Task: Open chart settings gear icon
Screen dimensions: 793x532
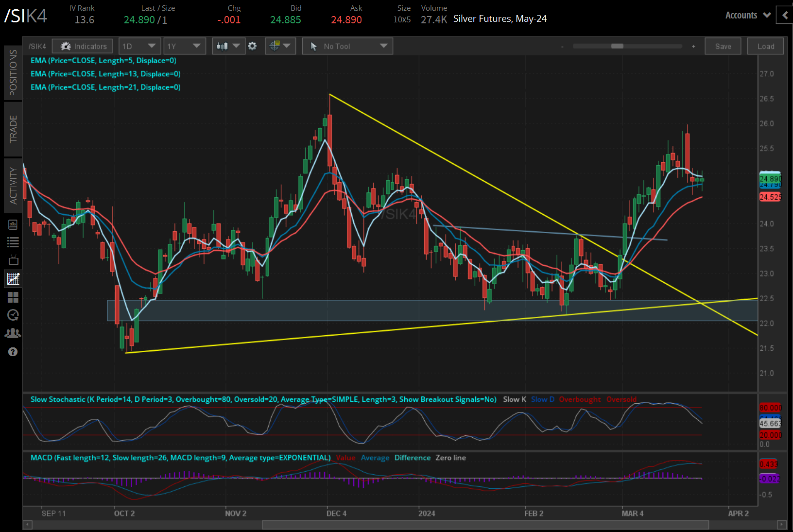Action: tap(252, 46)
